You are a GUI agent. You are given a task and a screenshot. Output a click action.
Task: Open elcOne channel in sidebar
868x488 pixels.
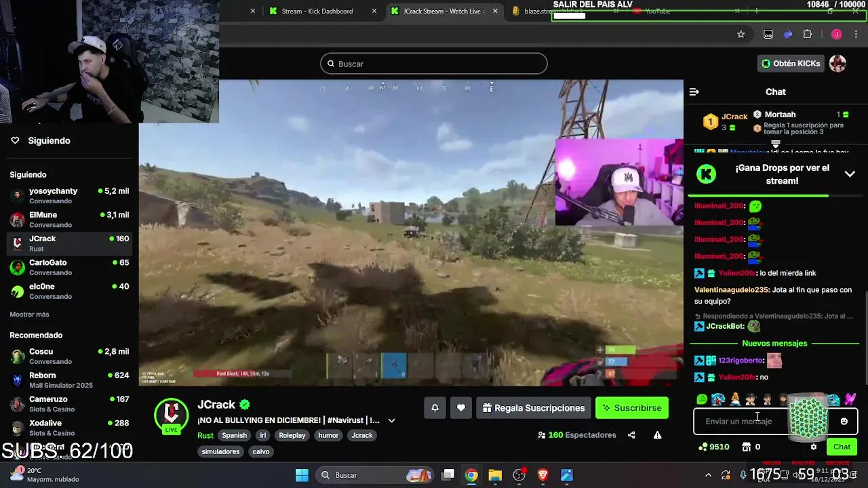pos(69,291)
